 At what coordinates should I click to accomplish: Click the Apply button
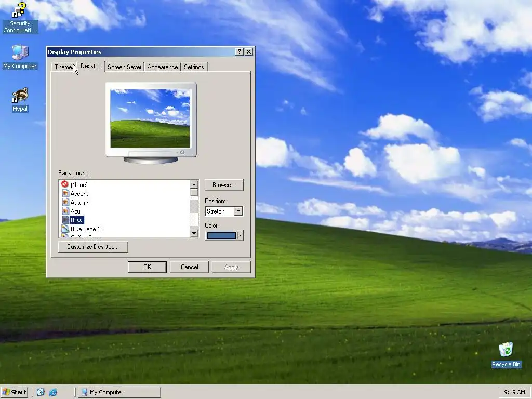point(231,267)
